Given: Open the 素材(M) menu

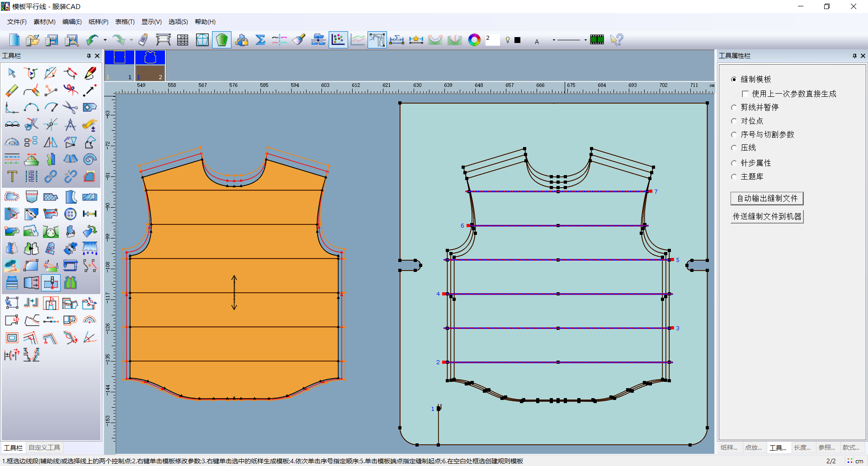Looking at the screenshot, I should [44, 22].
